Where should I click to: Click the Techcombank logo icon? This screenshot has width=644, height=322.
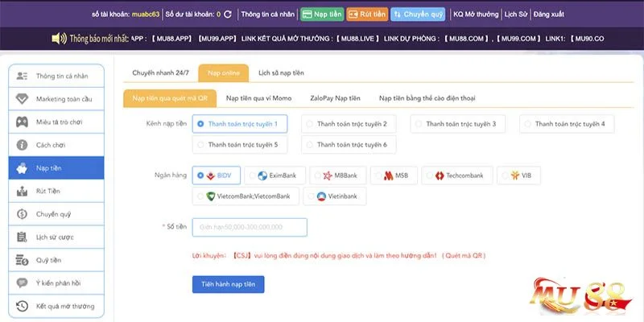[x=440, y=175]
